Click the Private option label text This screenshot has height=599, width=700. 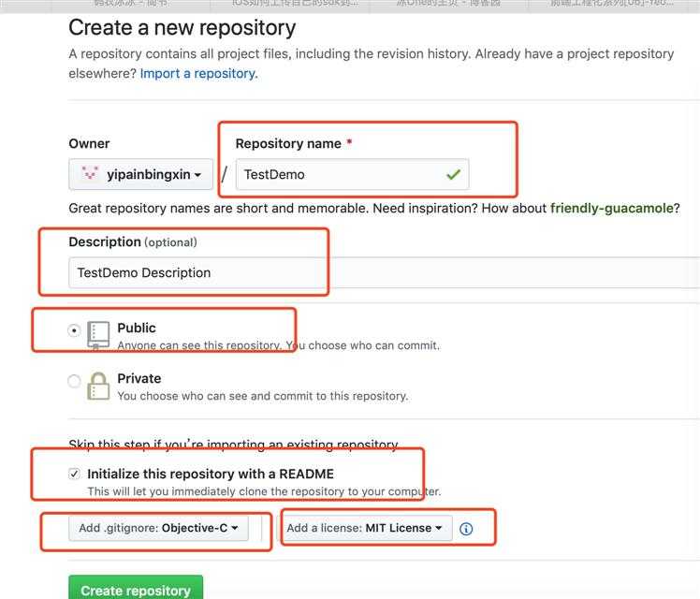pyautogui.click(x=139, y=378)
